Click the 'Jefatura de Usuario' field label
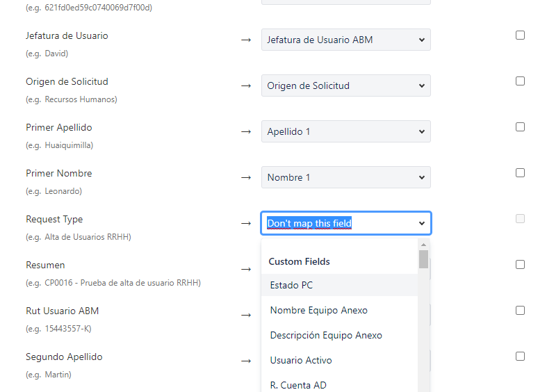 click(x=67, y=35)
